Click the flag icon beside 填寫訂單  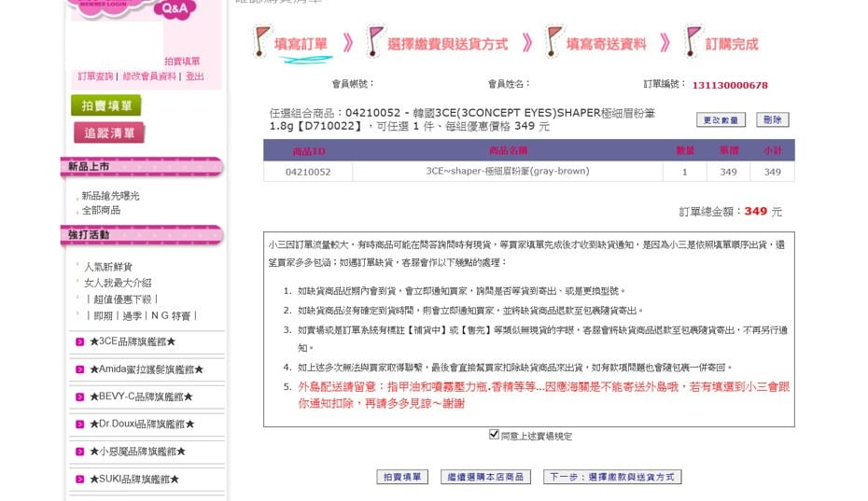pos(260,42)
